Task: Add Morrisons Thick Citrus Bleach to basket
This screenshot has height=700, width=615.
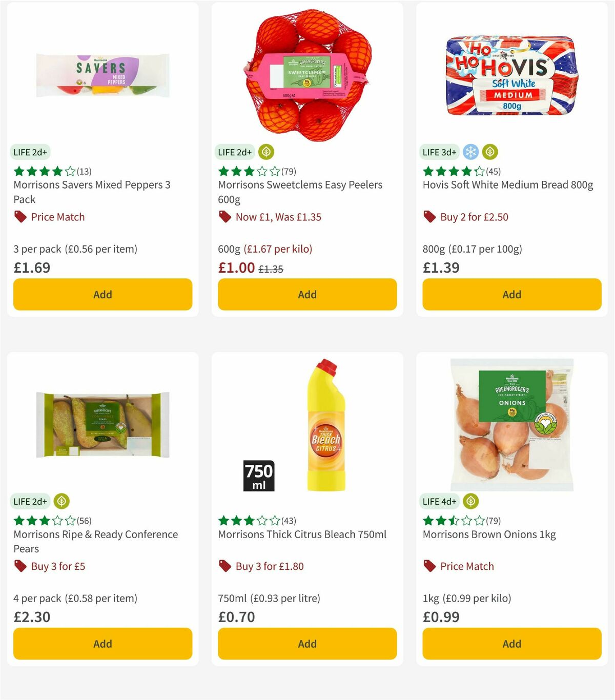Action: [306, 644]
